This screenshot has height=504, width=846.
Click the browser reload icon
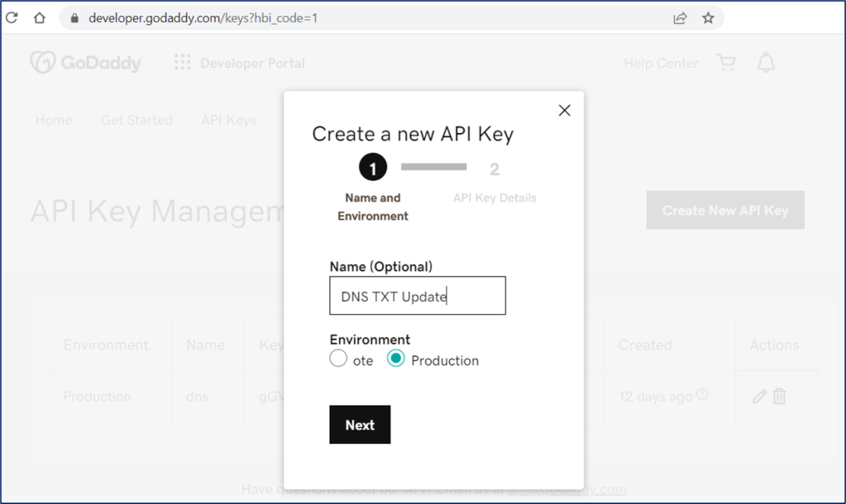click(12, 17)
